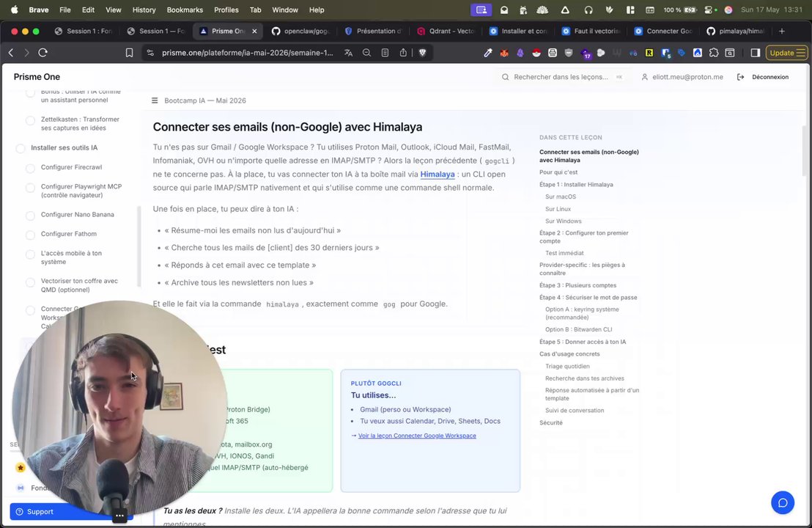This screenshot has height=528, width=812.
Task: Open the Profiles menu
Action: pyautogui.click(x=226, y=10)
